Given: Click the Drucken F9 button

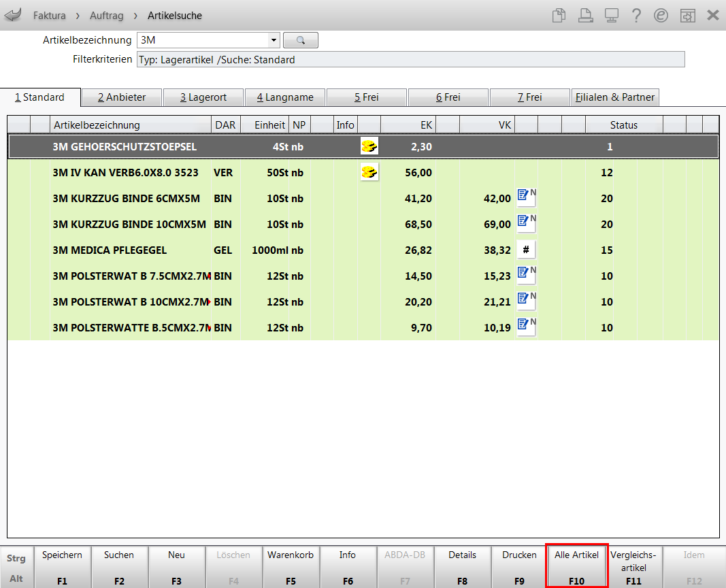Looking at the screenshot, I should click(520, 568).
